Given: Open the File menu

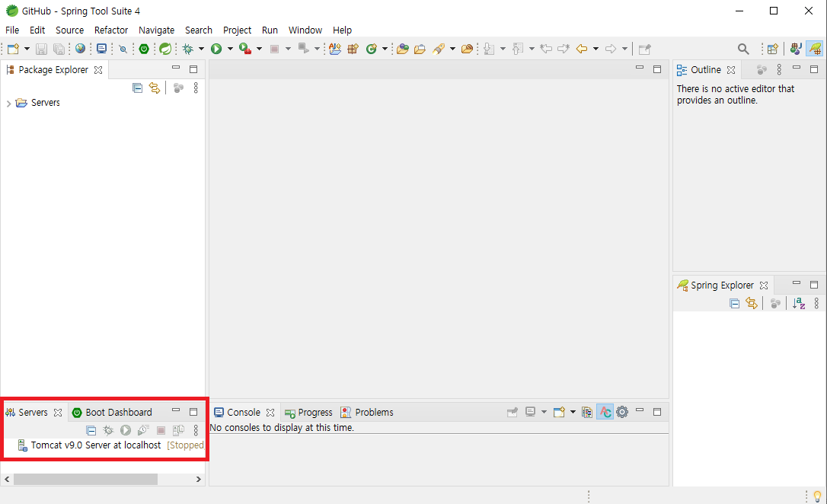Looking at the screenshot, I should tap(12, 30).
